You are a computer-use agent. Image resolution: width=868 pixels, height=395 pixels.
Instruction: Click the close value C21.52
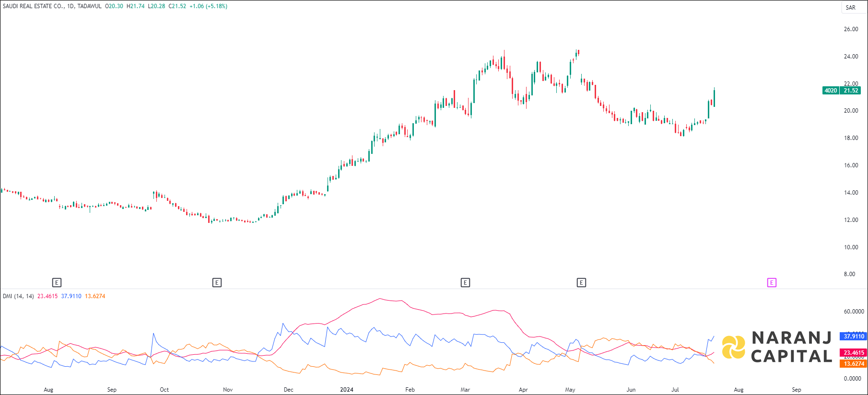tap(177, 6)
